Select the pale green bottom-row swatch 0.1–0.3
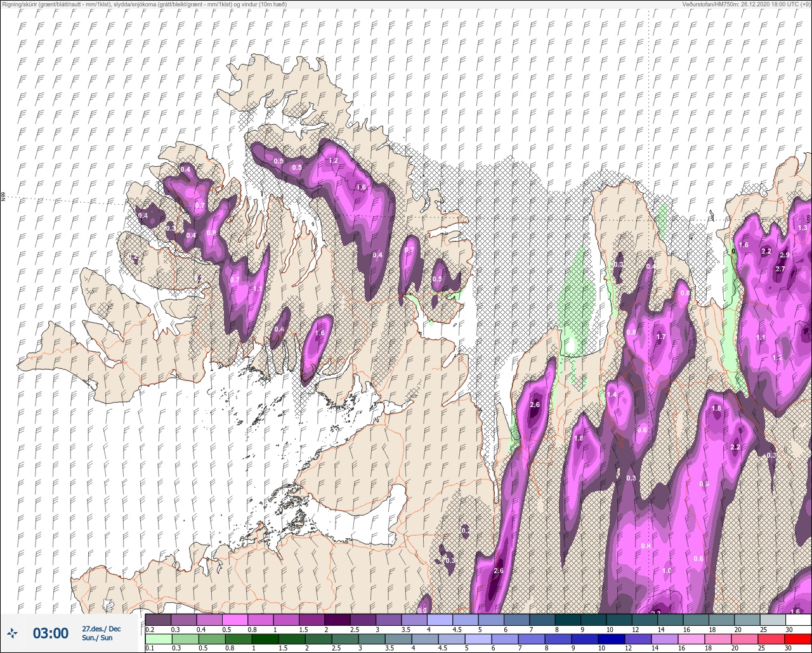Viewport: 812px width, 653px height. click(158, 639)
